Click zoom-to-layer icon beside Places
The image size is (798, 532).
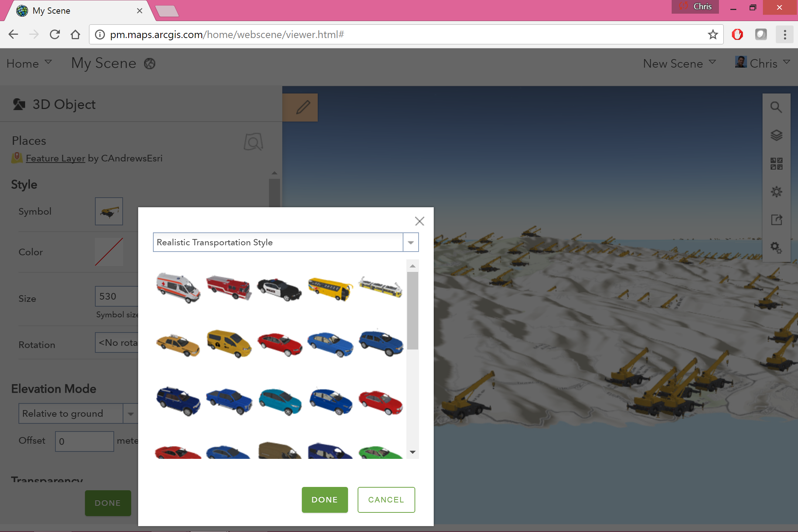tap(253, 142)
